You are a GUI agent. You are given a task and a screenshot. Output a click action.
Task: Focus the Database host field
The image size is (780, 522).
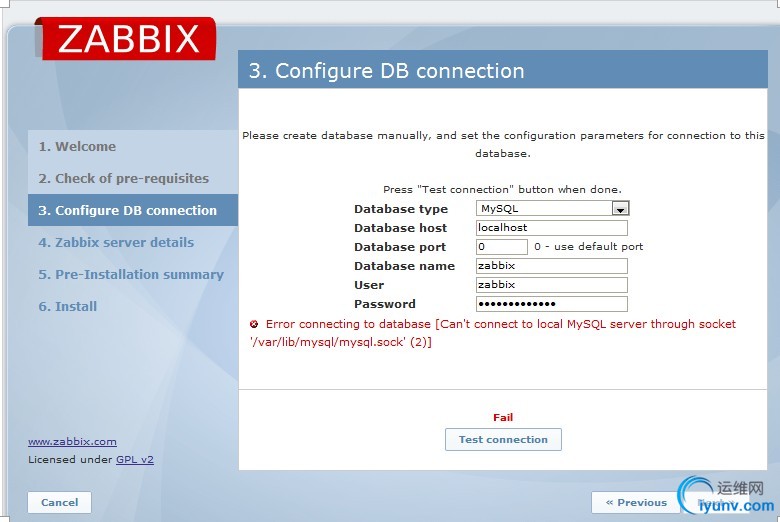(552, 228)
